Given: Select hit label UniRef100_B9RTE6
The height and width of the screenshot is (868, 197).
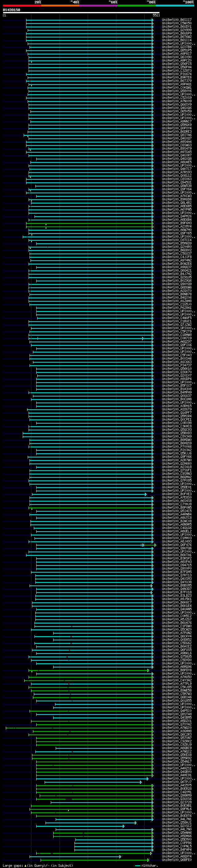Looking at the screenshot, I should tap(176, 78).
